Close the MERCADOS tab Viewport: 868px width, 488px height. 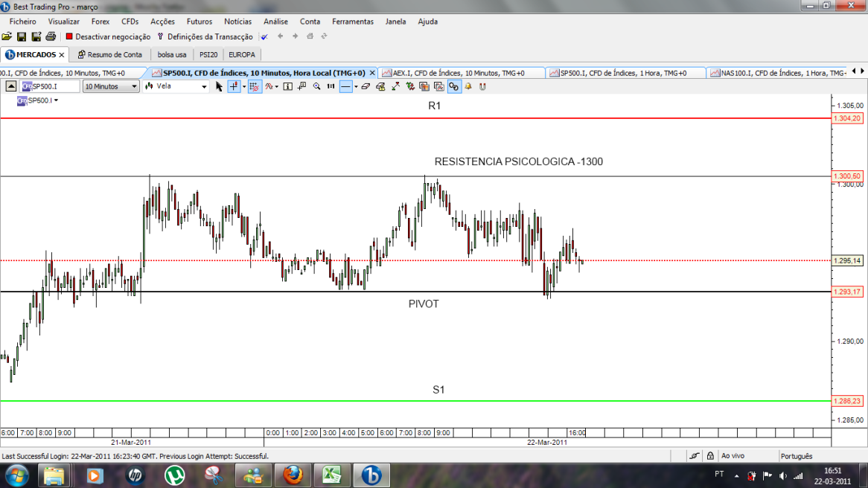coord(62,55)
